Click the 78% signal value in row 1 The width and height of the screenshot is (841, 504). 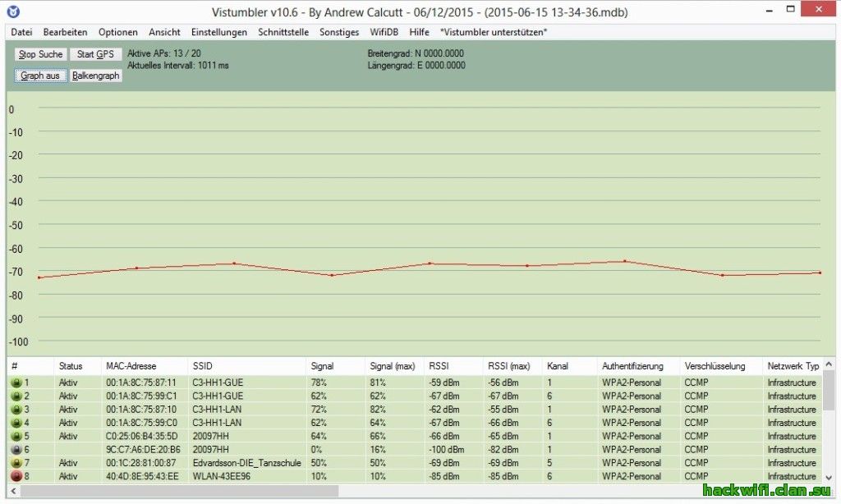(319, 383)
